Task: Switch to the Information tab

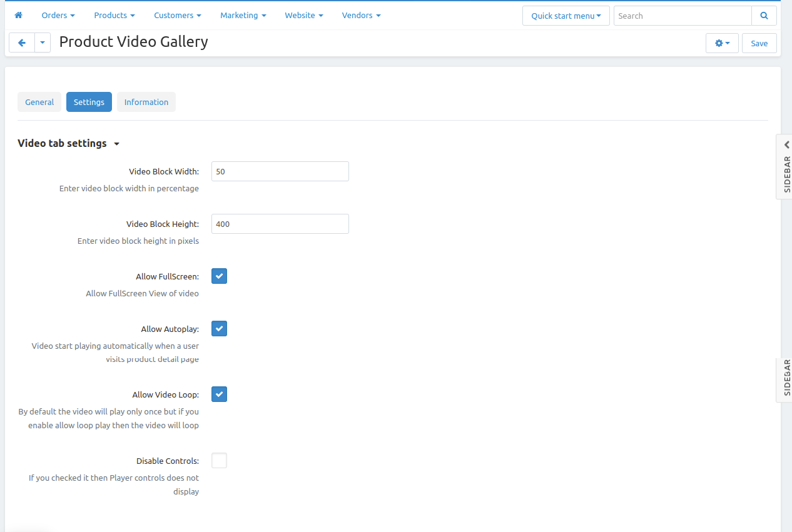Action: pos(146,102)
